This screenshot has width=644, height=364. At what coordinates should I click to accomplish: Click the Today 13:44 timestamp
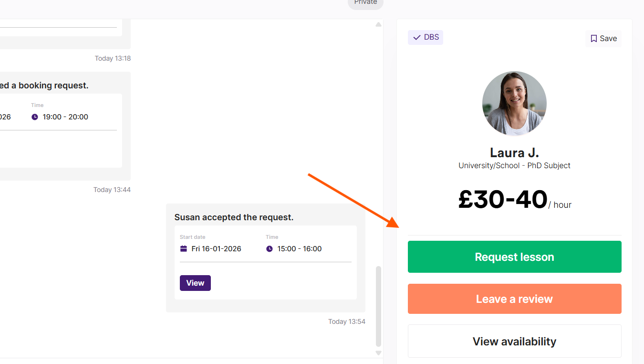(x=112, y=190)
